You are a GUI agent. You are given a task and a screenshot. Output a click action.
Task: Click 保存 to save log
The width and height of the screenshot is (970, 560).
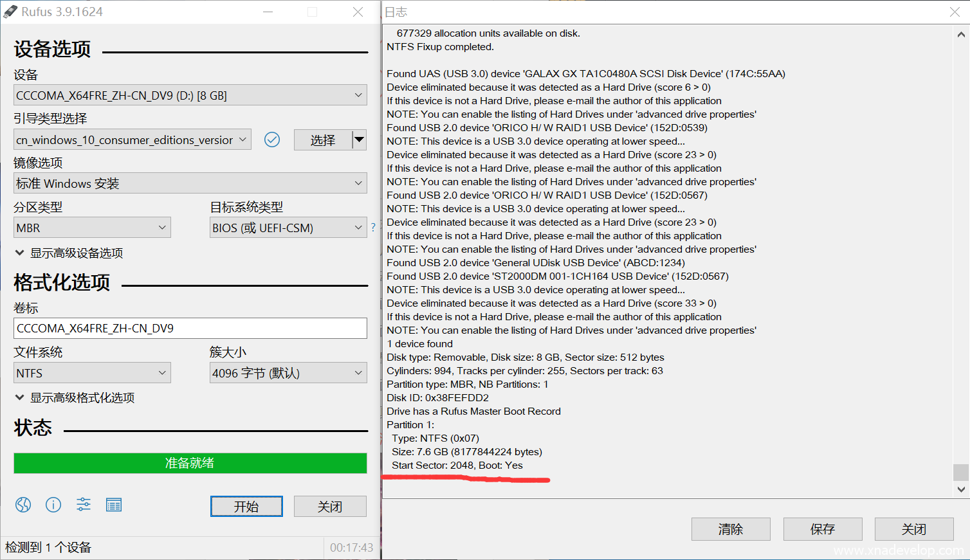[823, 529]
